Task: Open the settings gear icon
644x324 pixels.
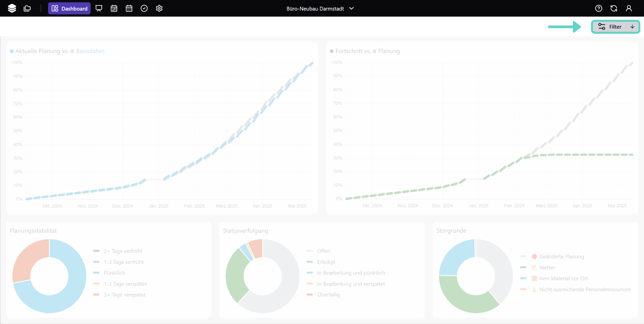Action: coord(159,8)
